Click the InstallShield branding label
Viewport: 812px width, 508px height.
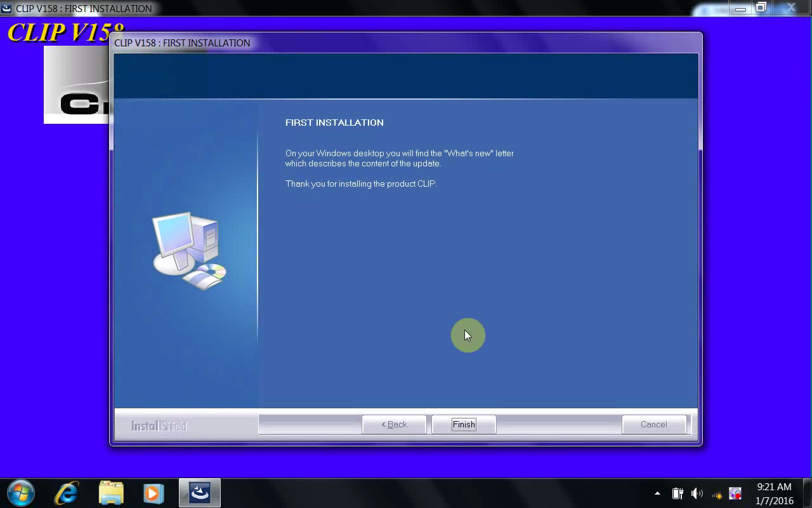pos(159,426)
